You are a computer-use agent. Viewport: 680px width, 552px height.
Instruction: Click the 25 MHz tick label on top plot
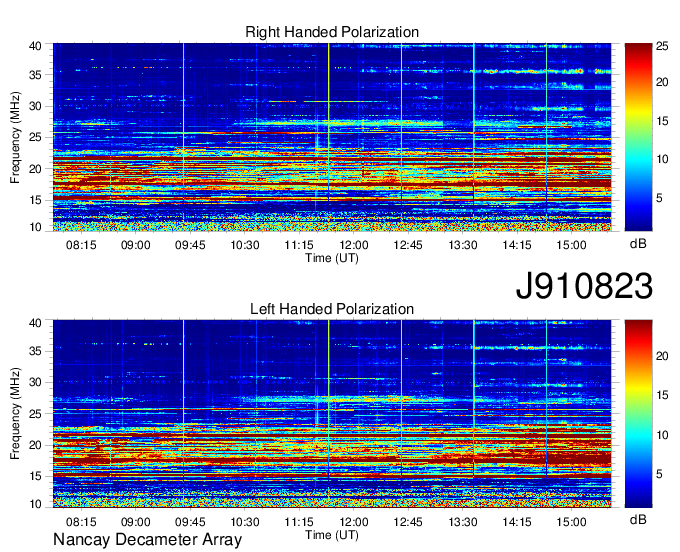(35, 137)
